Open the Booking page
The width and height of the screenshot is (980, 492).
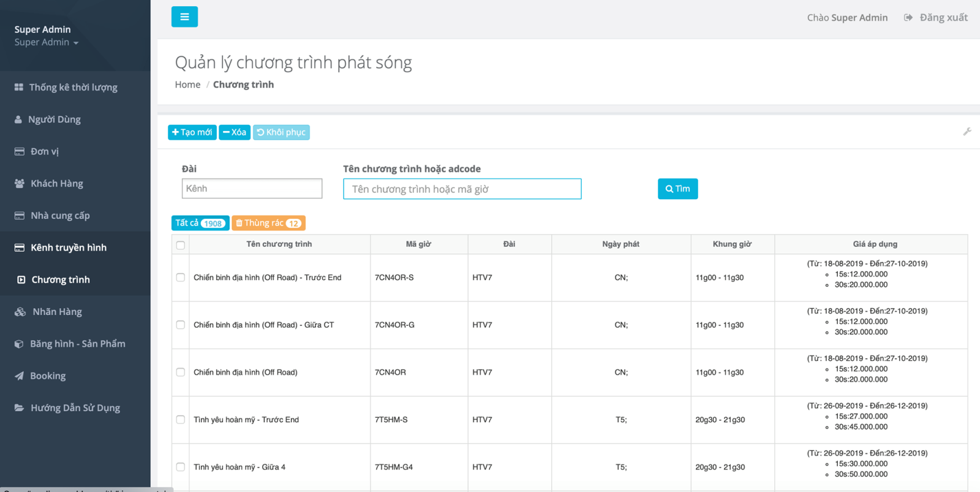coord(48,376)
